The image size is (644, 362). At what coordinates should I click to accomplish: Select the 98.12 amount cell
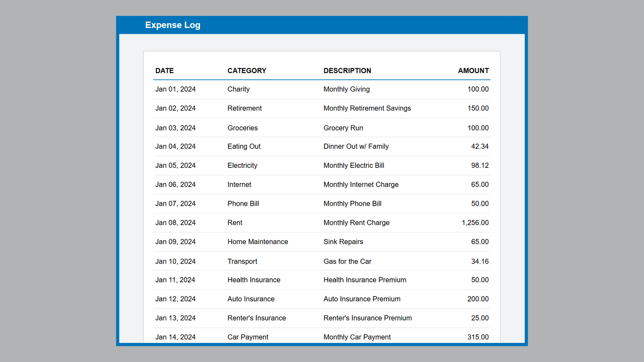480,165
